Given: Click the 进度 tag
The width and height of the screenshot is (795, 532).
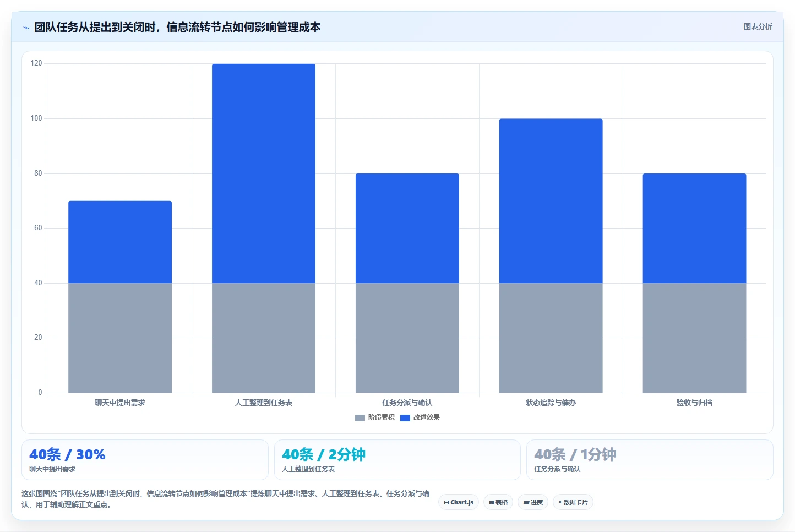Looking at the screenshot, I should click(533, 502).
